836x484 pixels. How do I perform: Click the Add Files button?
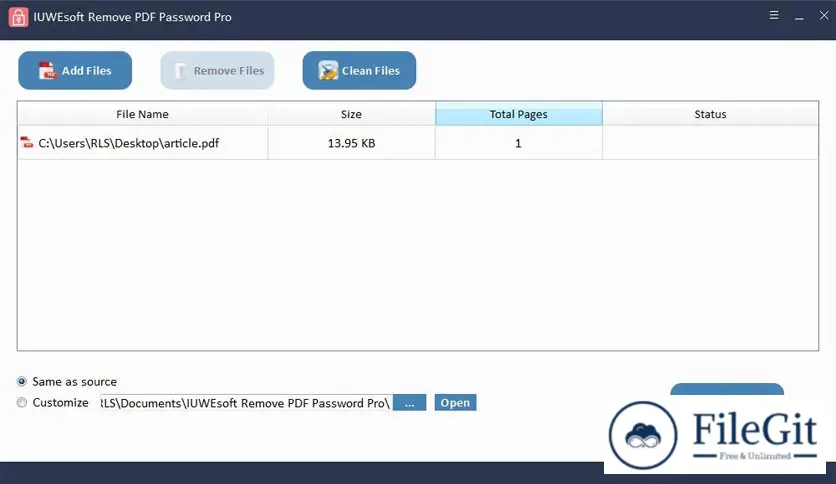[x=75, y=70]
